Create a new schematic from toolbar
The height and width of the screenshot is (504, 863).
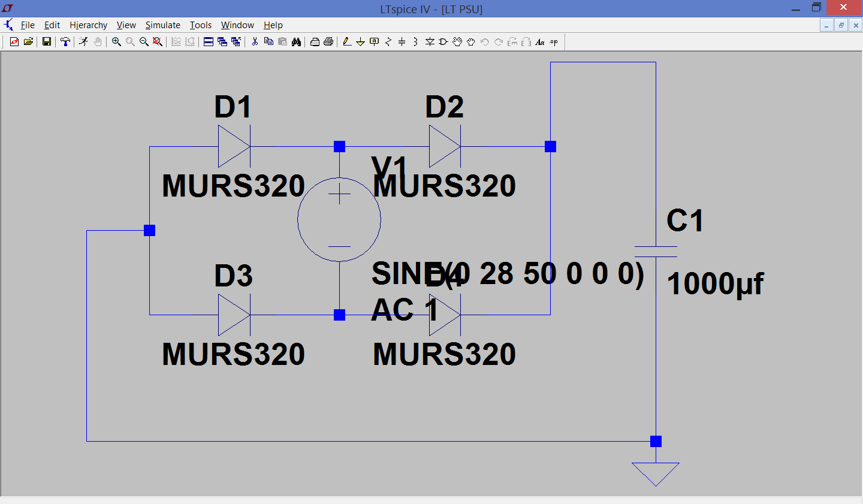coord(14,42)
